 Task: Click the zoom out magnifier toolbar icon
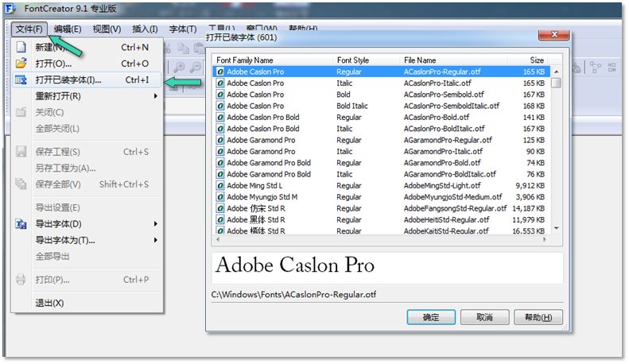coord(196,67)
